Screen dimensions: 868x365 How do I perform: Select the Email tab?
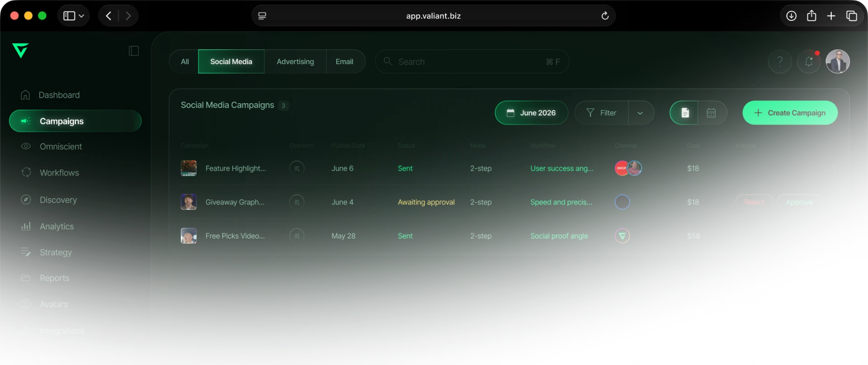(344, 62)
